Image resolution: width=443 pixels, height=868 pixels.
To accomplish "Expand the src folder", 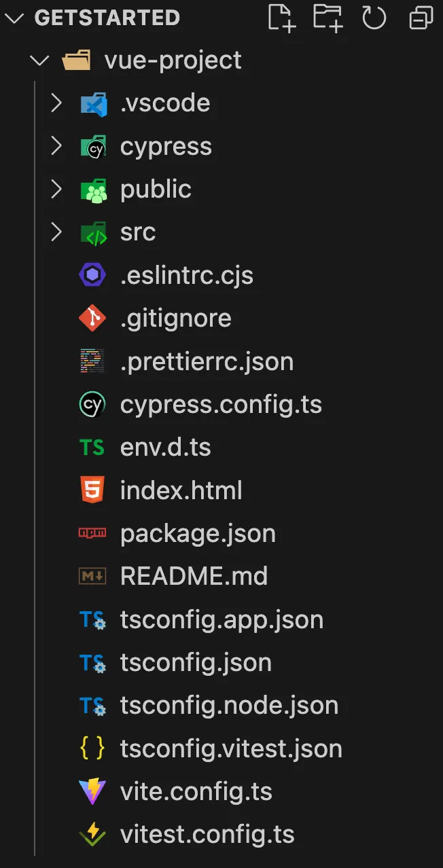I will tap(56, 232).
